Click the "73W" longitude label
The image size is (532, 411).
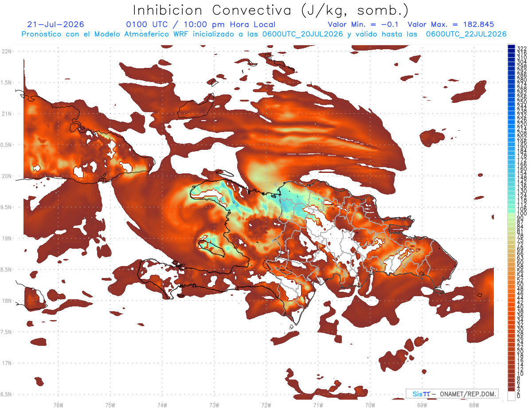[214, 405]
